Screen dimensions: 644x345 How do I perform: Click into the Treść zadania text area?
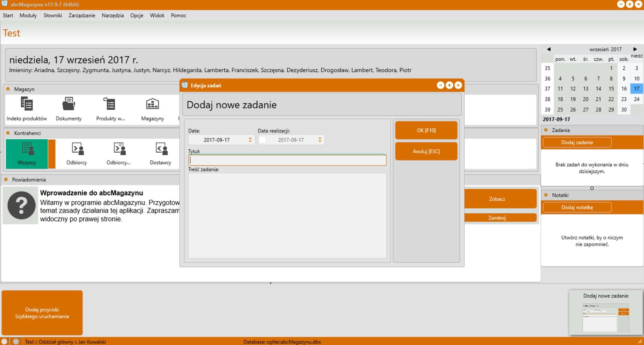[287, 216]
